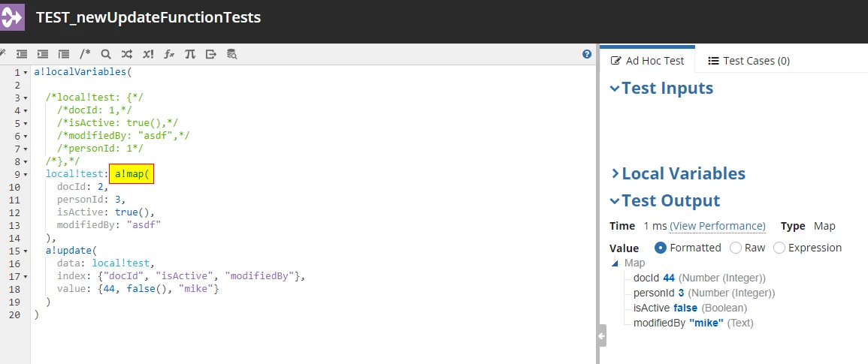868x364 pixels.
Task: Click the format expression lines icon
Action: coord(64,54)
